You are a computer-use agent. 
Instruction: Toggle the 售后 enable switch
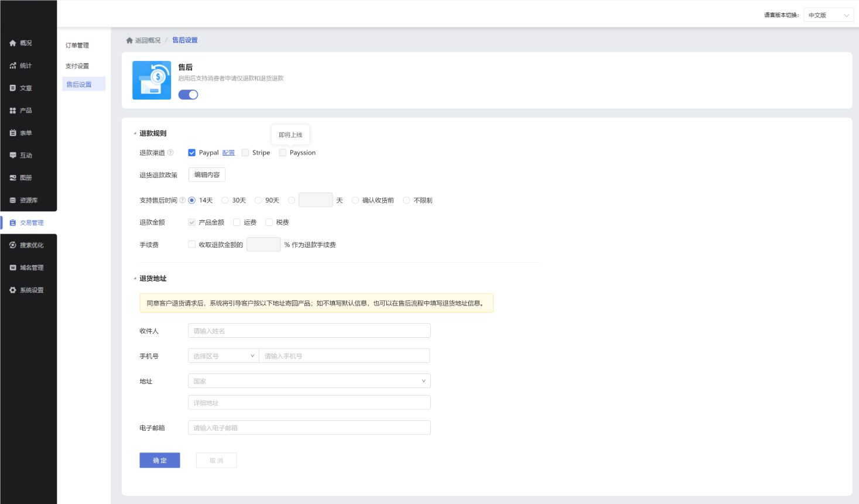pos(188,95)
